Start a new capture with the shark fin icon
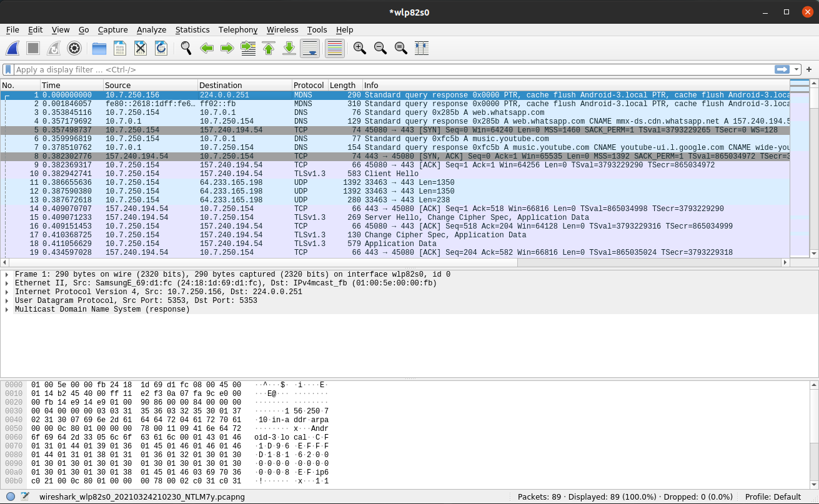 pos(12,48)
